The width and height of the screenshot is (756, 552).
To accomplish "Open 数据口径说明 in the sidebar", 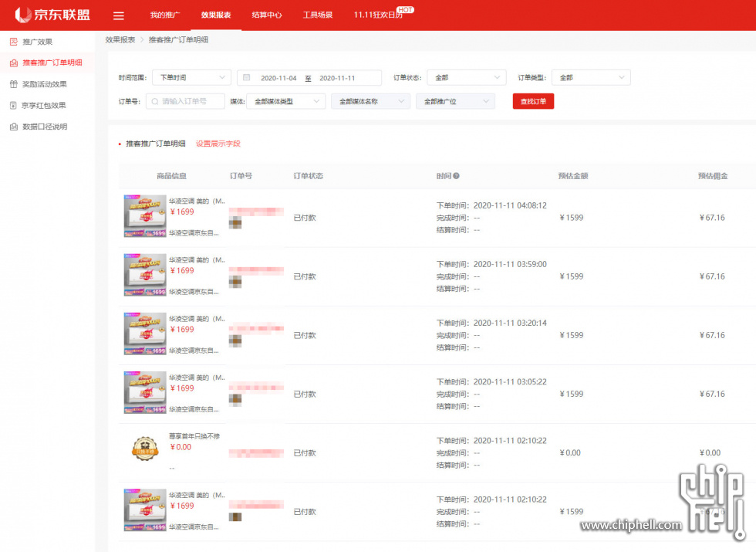I will [45, 127].
